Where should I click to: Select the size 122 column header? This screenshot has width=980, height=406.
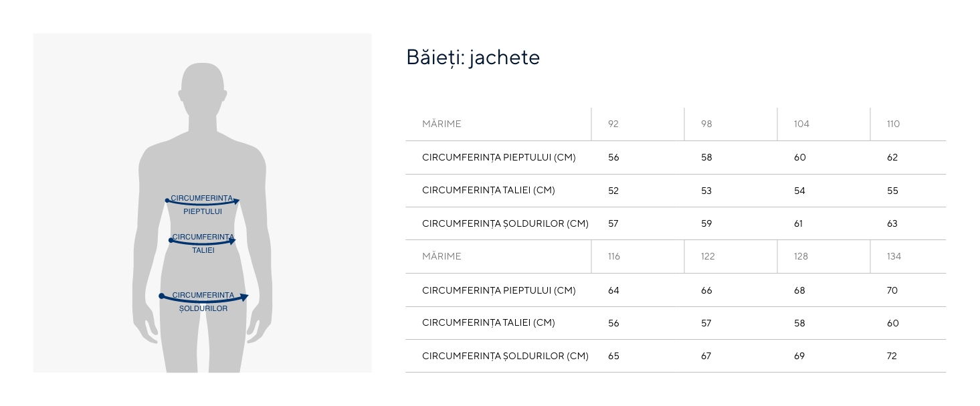coord(708,256)
